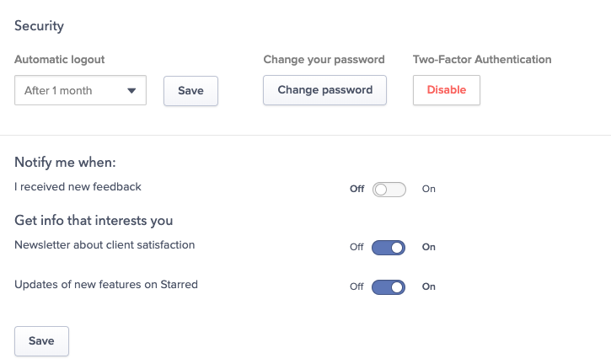Click the Change password button
611x364 pixels.
(324, 90)
